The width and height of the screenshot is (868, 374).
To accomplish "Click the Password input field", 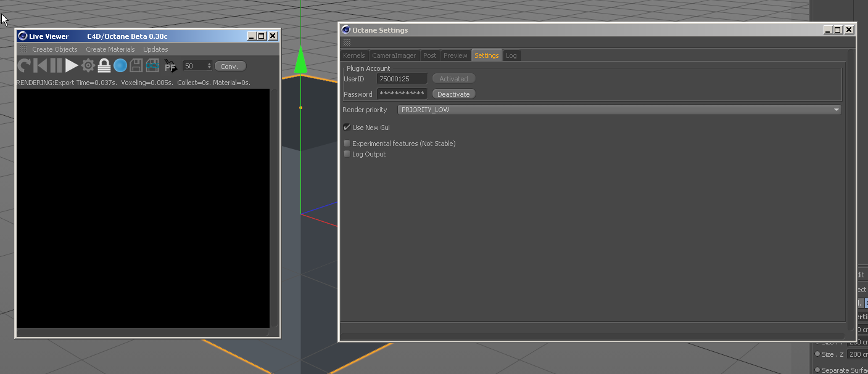I will (x=402, y=94).
